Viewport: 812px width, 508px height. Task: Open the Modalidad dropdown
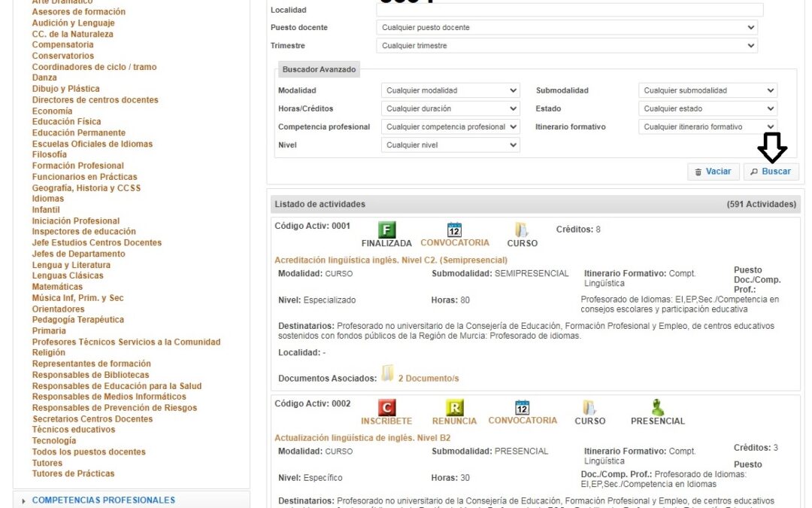click(x=450, y=90)
